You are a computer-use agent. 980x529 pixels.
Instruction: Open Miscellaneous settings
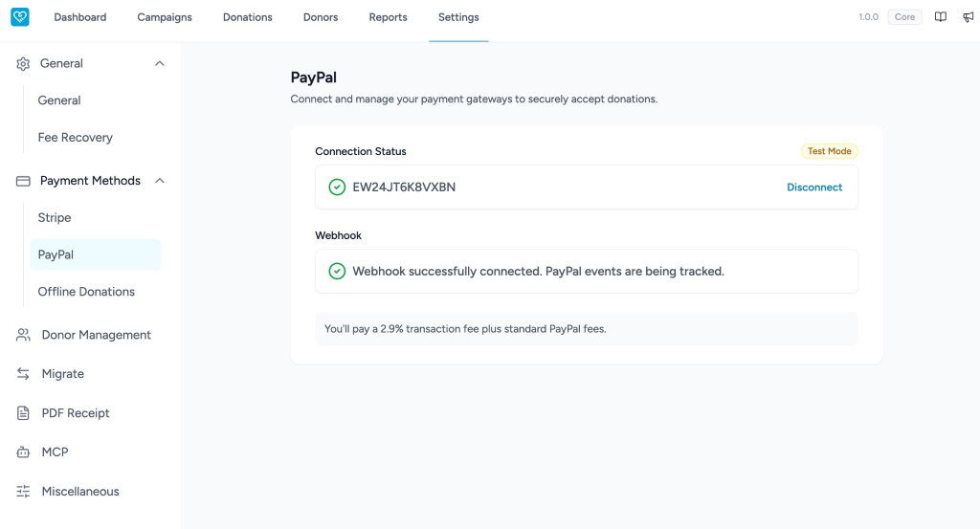point(80,492)
